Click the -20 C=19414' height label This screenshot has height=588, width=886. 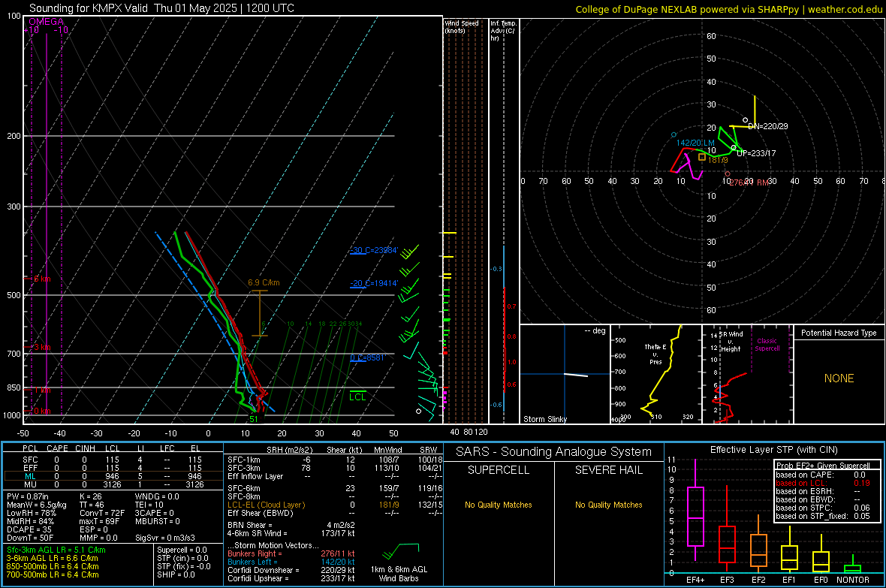(374, 283)
